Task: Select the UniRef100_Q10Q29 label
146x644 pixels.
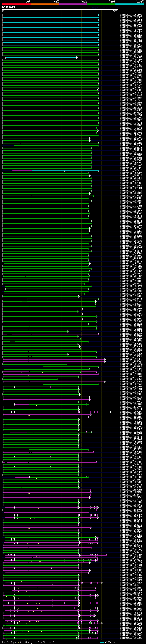Action: (131, 608)
